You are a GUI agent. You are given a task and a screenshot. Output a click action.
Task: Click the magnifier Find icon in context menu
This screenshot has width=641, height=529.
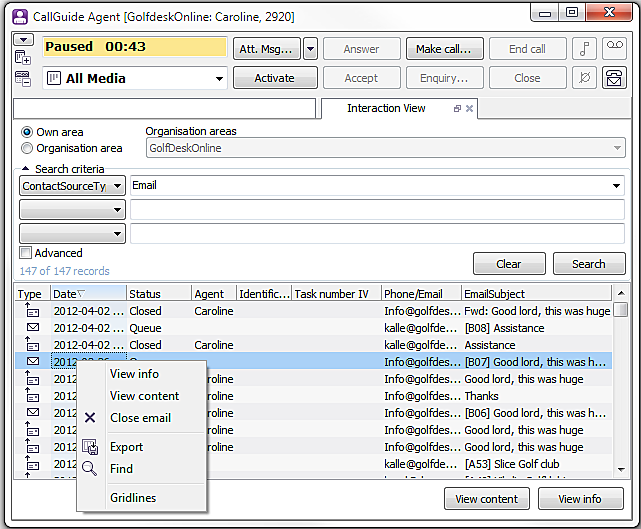coord(90,468)
